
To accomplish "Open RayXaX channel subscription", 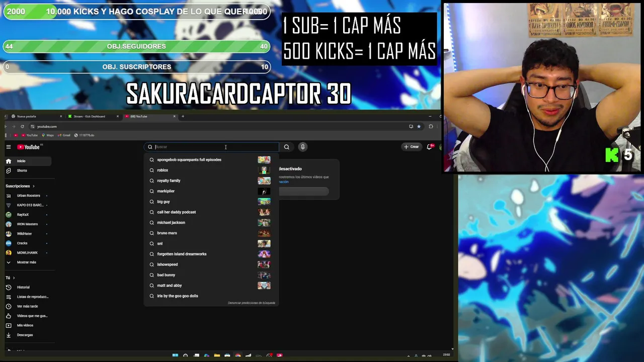I will [x=28, y=215].
